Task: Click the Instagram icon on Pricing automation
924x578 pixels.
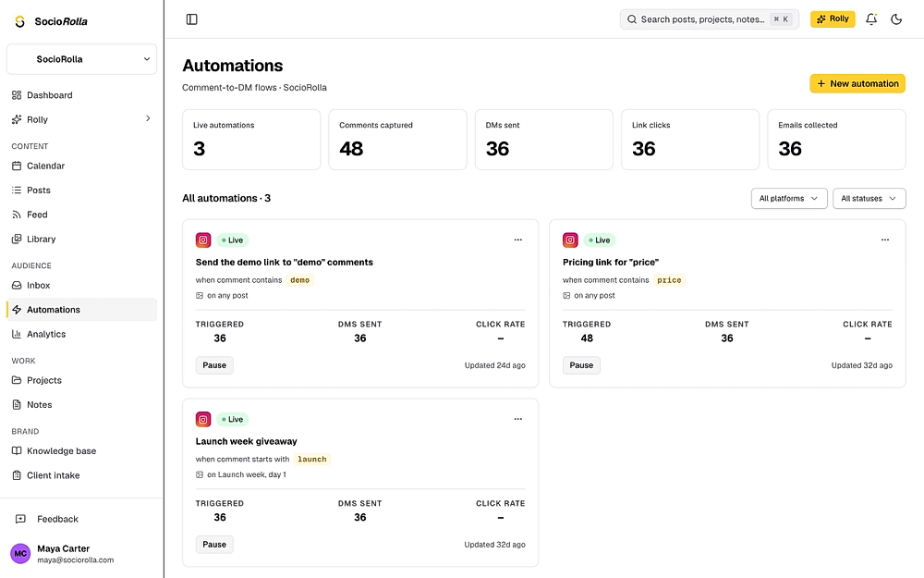Action: pos(570,240)
